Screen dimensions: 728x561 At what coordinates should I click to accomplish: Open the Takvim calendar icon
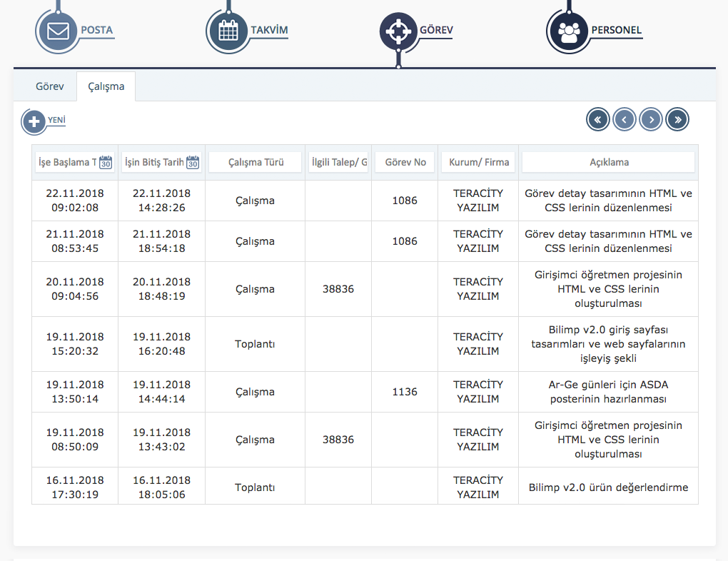click(x=228, y=31)
